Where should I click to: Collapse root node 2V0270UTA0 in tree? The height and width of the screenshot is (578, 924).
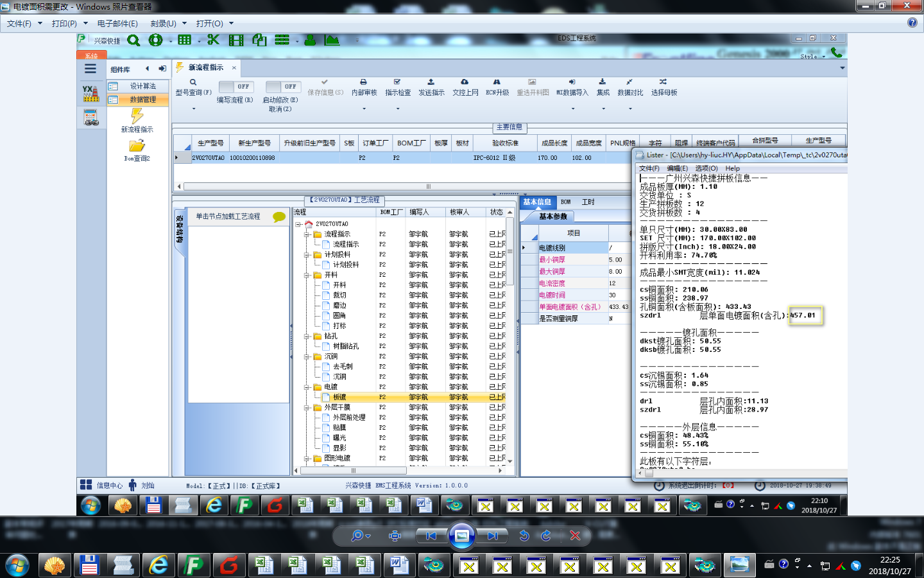(298, 224)
